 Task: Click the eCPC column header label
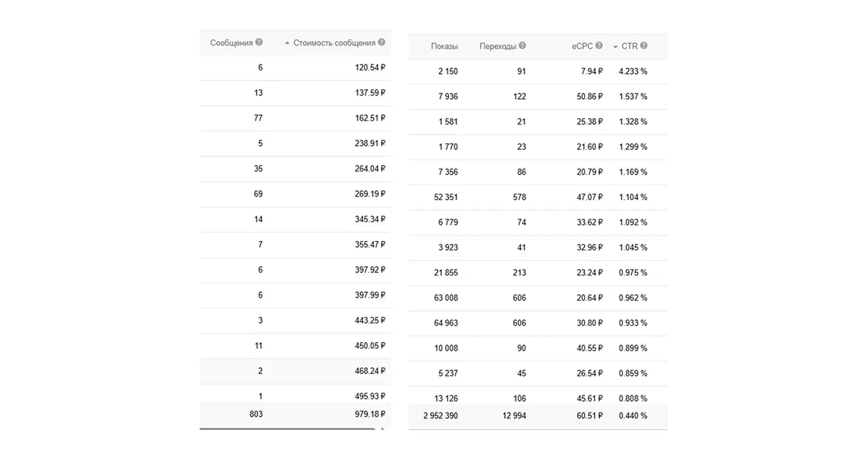[x=582, y=46]
